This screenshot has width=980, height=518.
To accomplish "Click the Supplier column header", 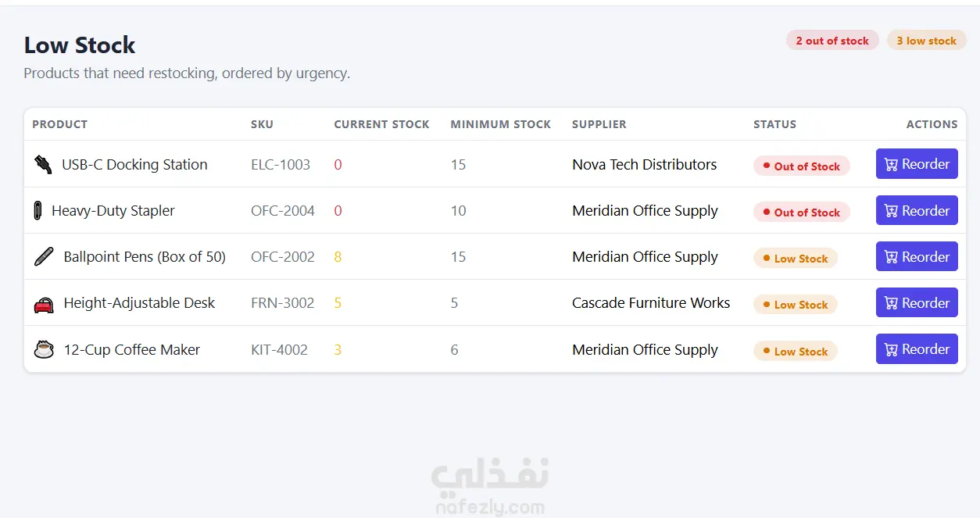I will click(x=599, y=124).
